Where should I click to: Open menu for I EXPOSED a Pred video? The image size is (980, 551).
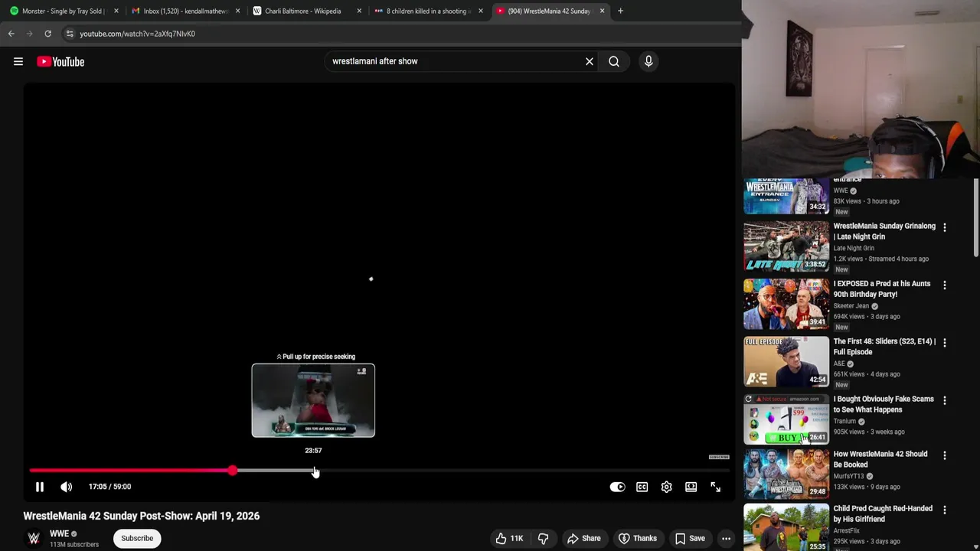coord(944,285)
